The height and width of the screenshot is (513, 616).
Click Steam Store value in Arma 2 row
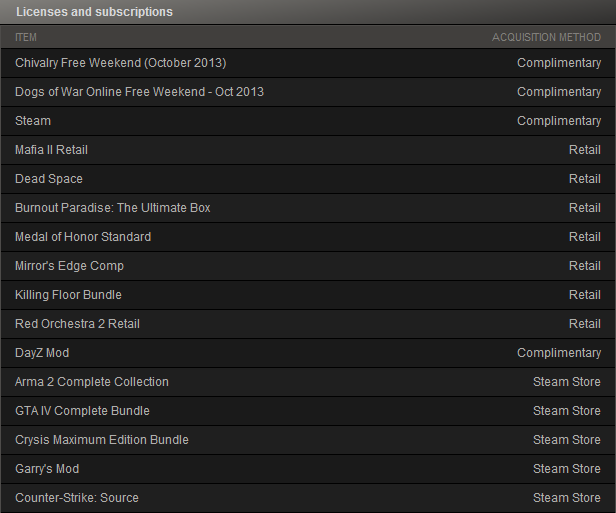pos(567,382)
